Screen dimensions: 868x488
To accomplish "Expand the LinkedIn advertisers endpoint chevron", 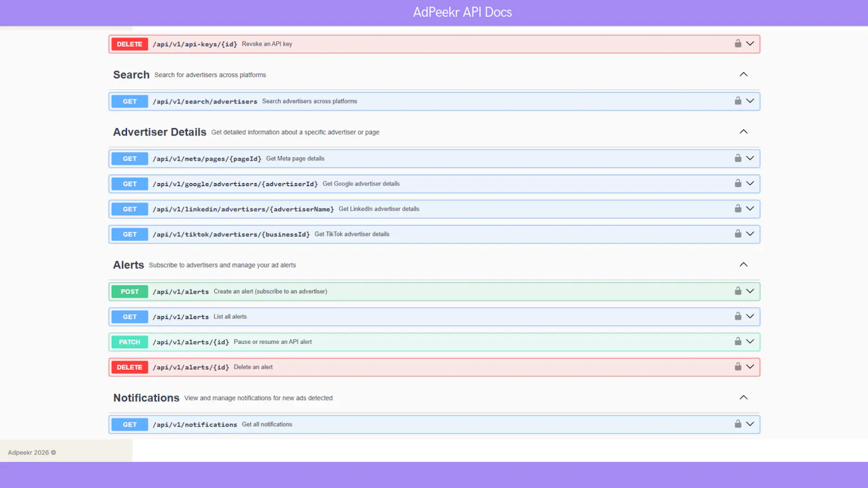I will pyautogui.click(x=750, y=209).
